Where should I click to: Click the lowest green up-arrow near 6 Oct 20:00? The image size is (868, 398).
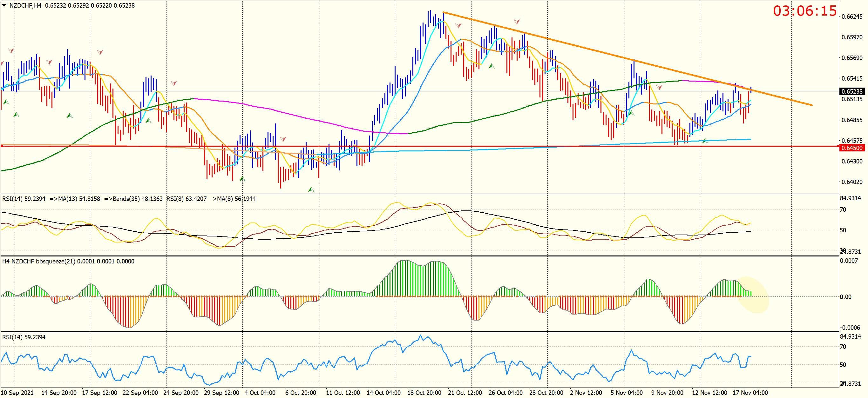tap(311, 189)
